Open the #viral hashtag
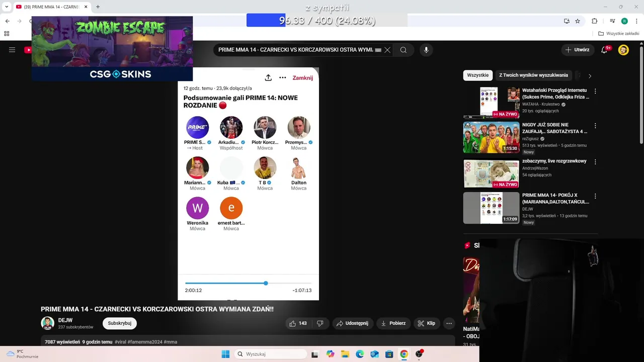 tap(121, 342)
